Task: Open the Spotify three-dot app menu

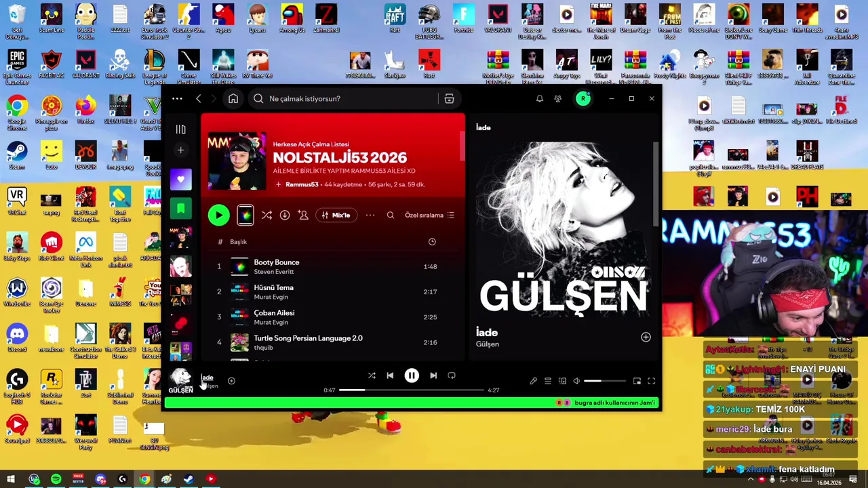Action: 177,99
